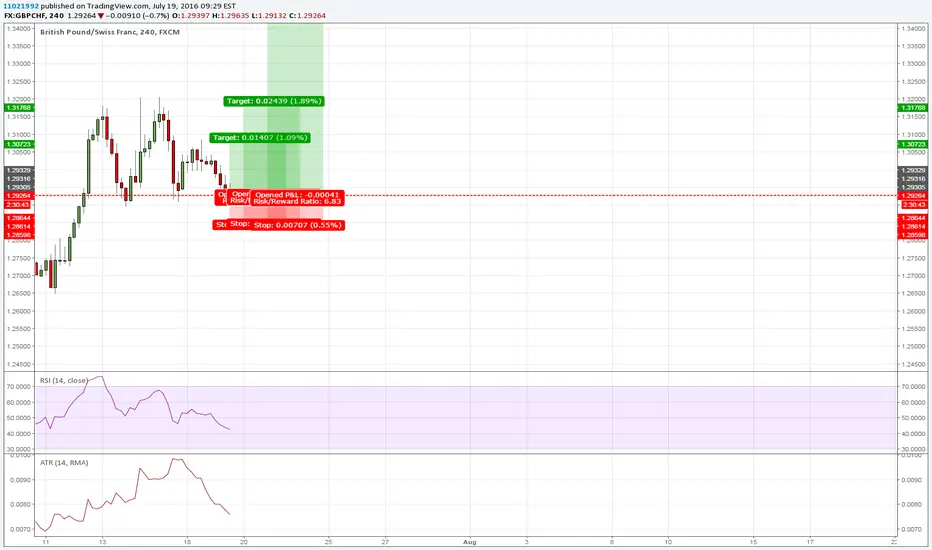Select the Target: 0.02439 (1.89%) label
This screenshot has height=550, width=932.
[274, 101]
